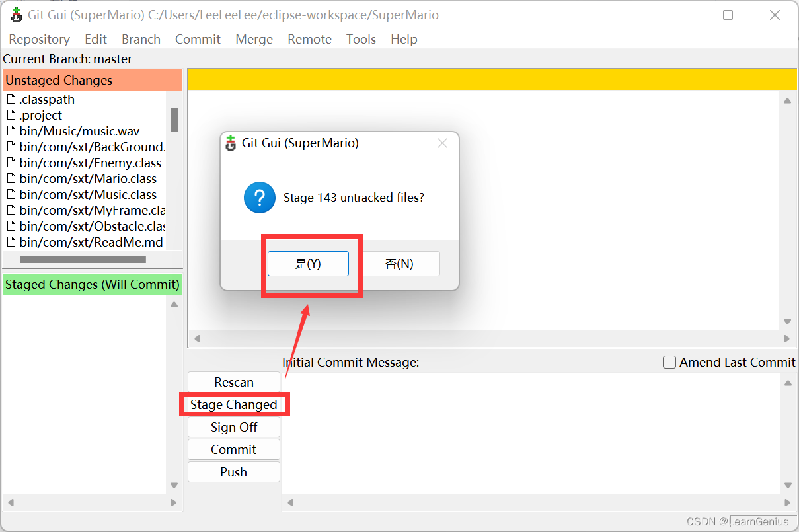
Task: Enable Amend Last Commit checkbox
Action: [669, 362]
